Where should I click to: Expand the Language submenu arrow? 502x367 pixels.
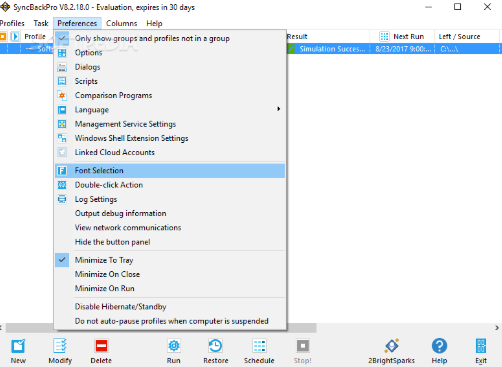pyautogui.click(x=278, y=109)
